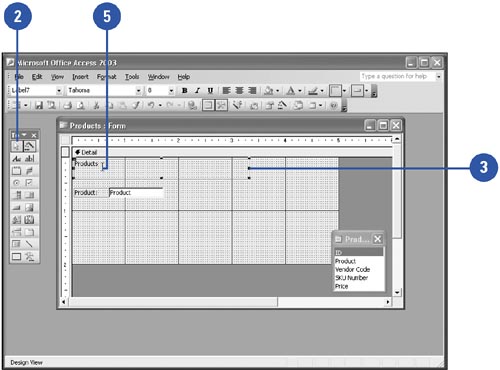This screenshot has height=370, width=500.
Task: Choose the Line tool in the toolbox
Action: (x=29, y=244)
